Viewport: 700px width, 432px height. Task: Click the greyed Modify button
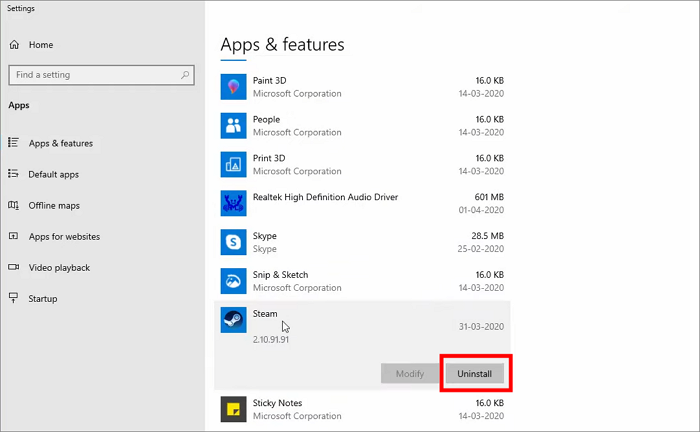[x=410, y=373]
